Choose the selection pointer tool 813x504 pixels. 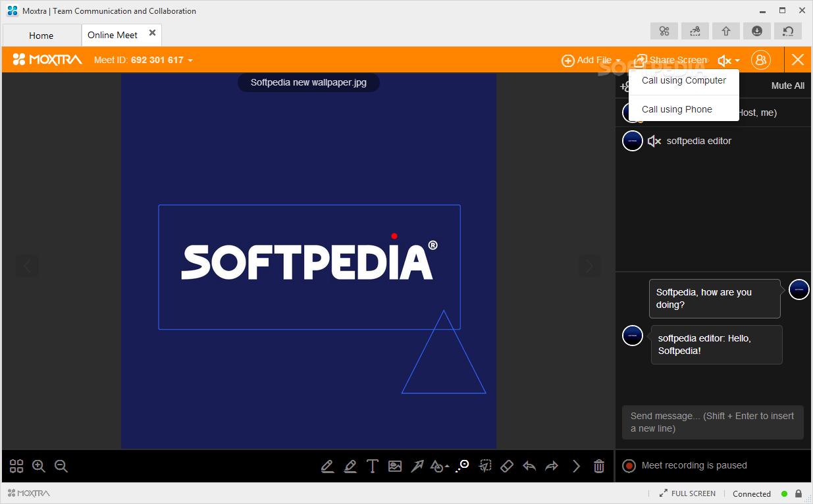pos(485,466)
